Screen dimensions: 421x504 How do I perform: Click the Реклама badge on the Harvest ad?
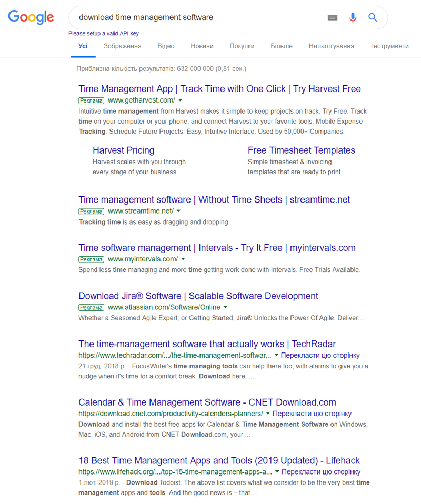coord(92,100)
